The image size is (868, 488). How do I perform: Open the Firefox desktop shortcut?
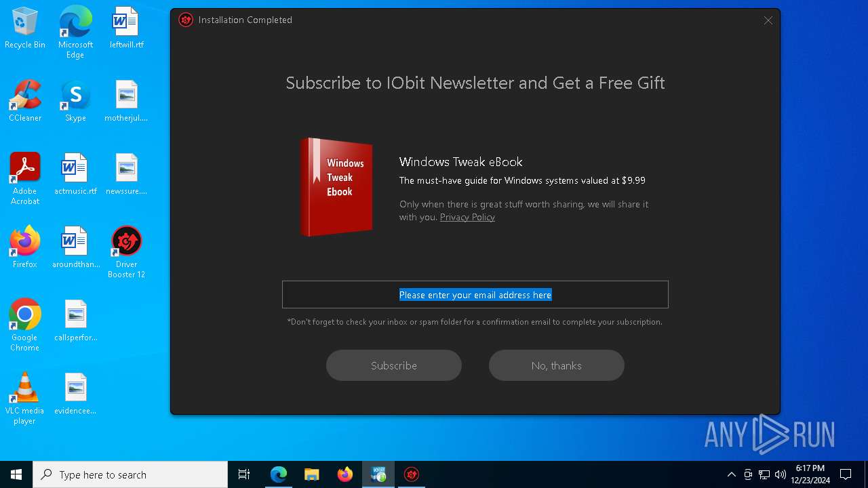point(25,248)
